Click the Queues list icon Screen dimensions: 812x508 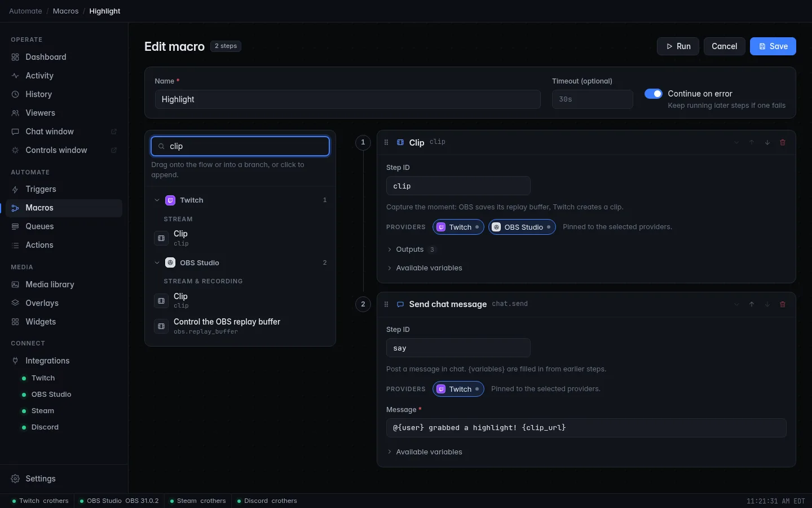tap(15, 226)
